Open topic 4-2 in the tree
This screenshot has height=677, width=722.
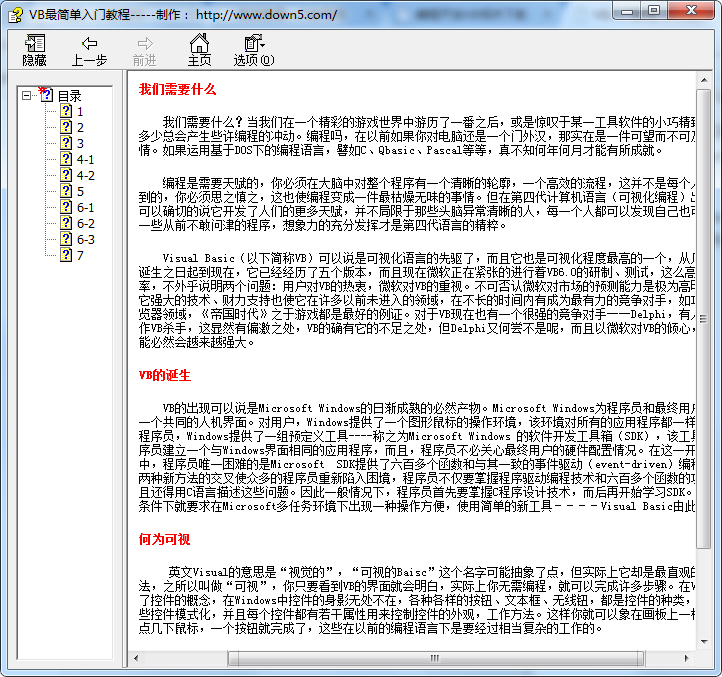85,176
